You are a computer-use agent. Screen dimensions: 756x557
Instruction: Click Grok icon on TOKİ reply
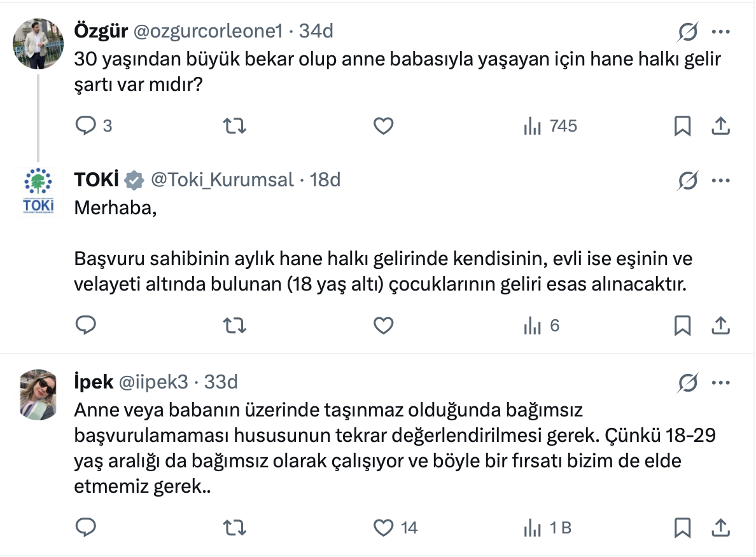(688, 181)
